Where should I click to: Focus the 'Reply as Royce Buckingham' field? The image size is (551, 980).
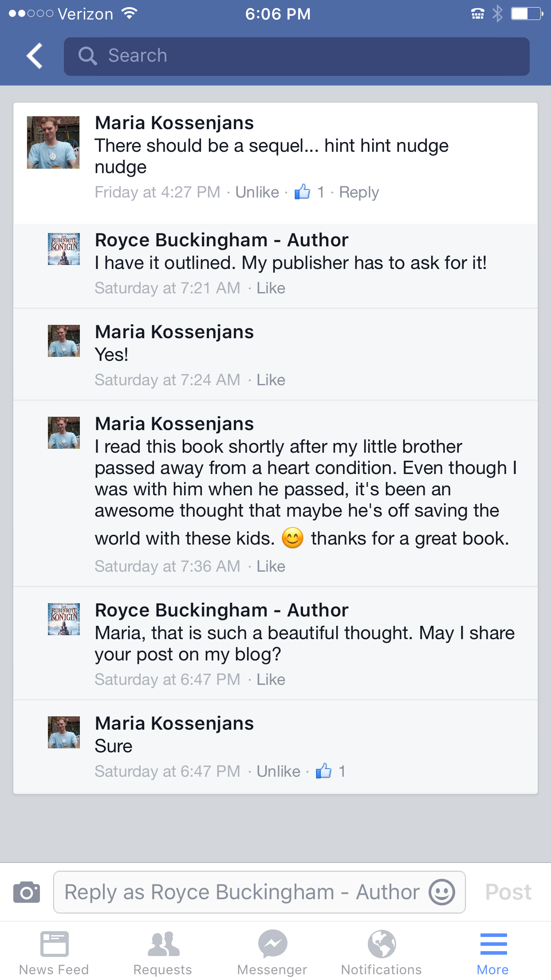[242, 892]
